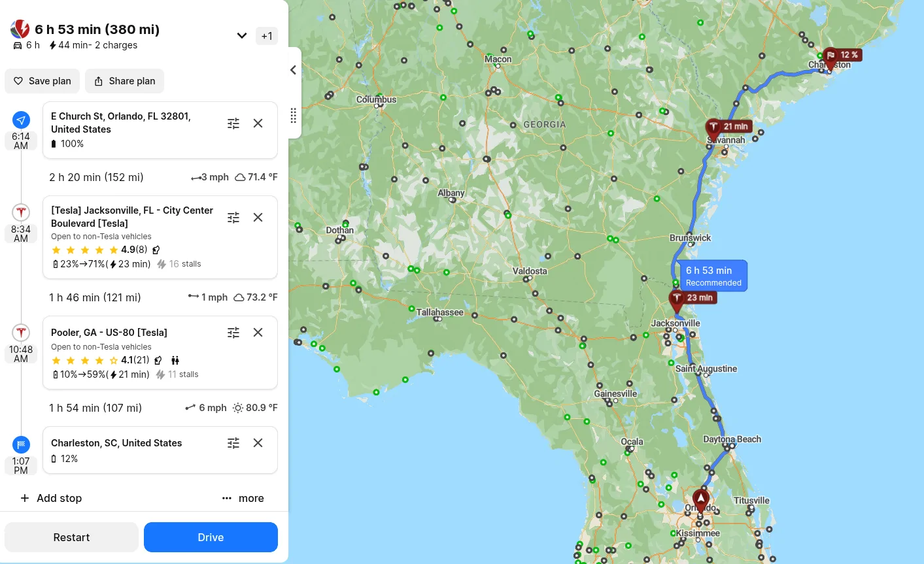This screenshot has height=564, width=924.
Task: Click the '1 h 46 min (121 mi)' leg
Action: pos(95,297)
